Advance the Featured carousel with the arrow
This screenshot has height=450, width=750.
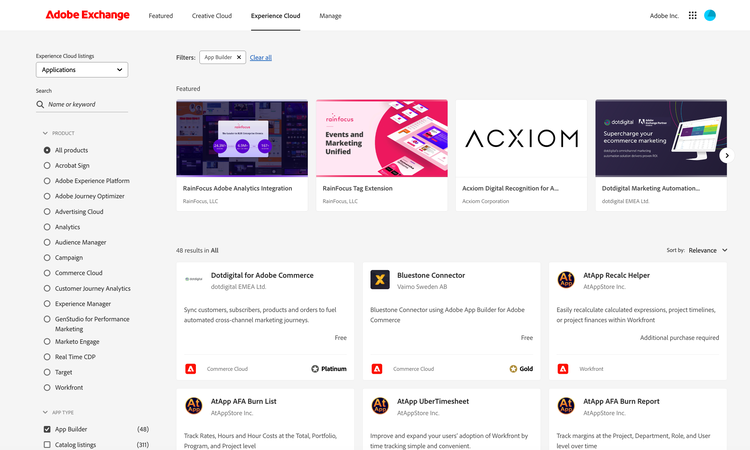coord(727,155)
